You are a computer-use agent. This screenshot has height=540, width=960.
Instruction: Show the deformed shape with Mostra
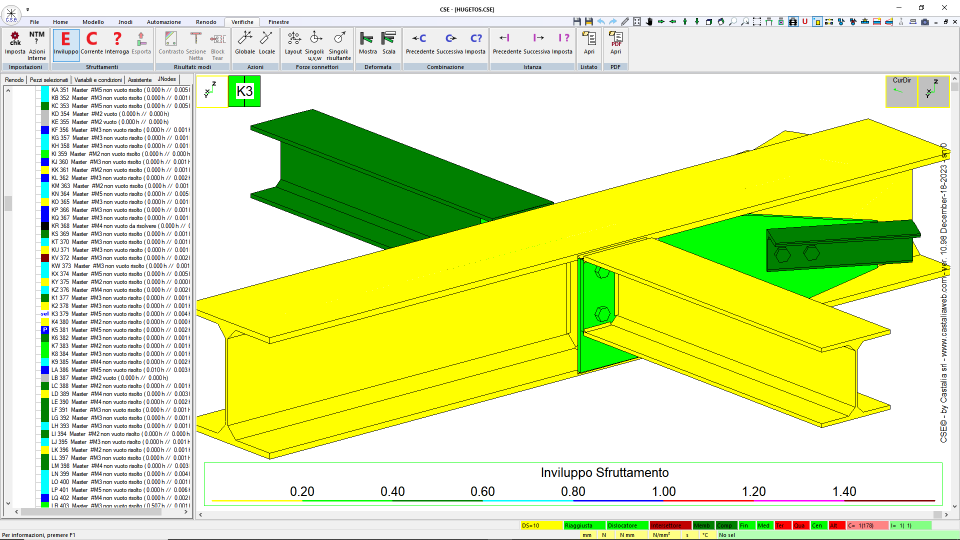pos(367,43)
